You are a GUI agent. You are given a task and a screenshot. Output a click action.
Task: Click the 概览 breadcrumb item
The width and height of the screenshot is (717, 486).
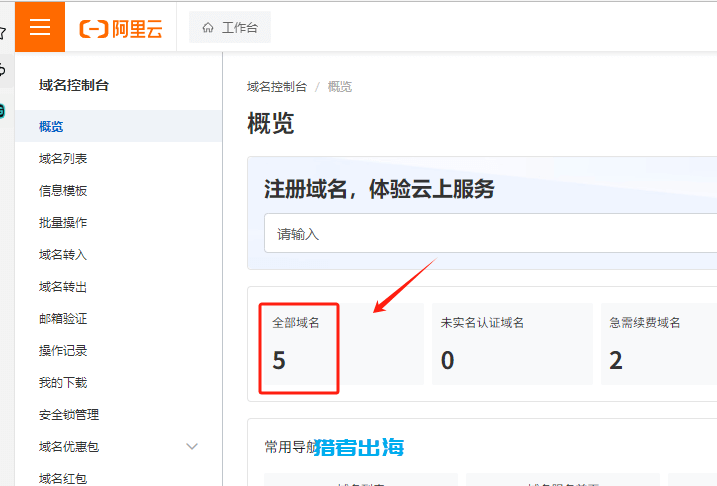pyautogui.click(x=340, y=86)
